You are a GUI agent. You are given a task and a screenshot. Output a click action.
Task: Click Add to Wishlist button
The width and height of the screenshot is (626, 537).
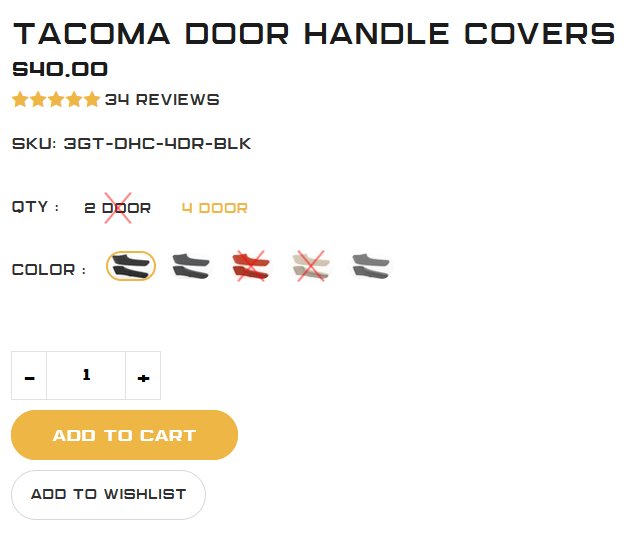click(x=109, y=495)
